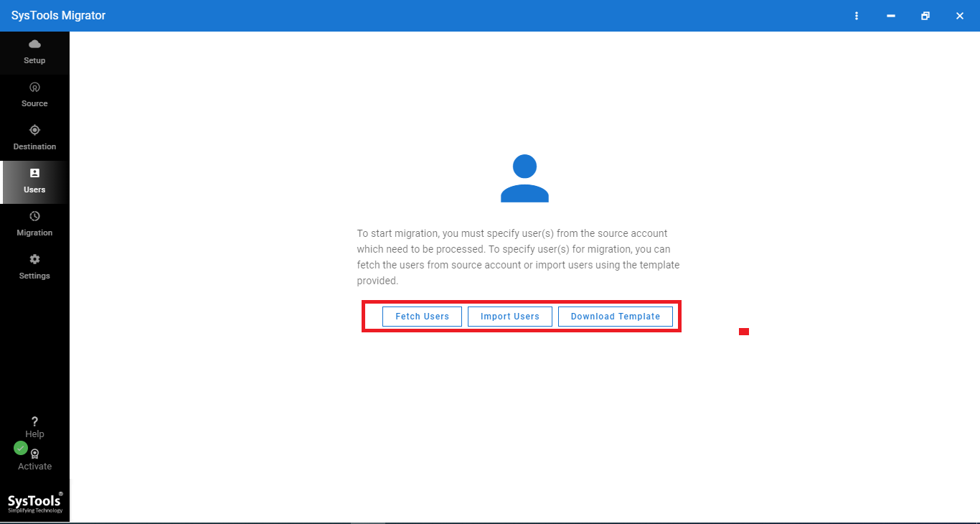Open Help from the sidebar
Screen dimensions: 980x524
coord(34,427)
